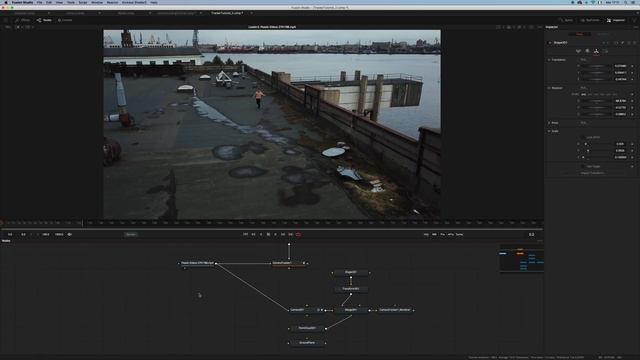
Task: Toggle the Nodes panel button
Action: coord(44,20)
